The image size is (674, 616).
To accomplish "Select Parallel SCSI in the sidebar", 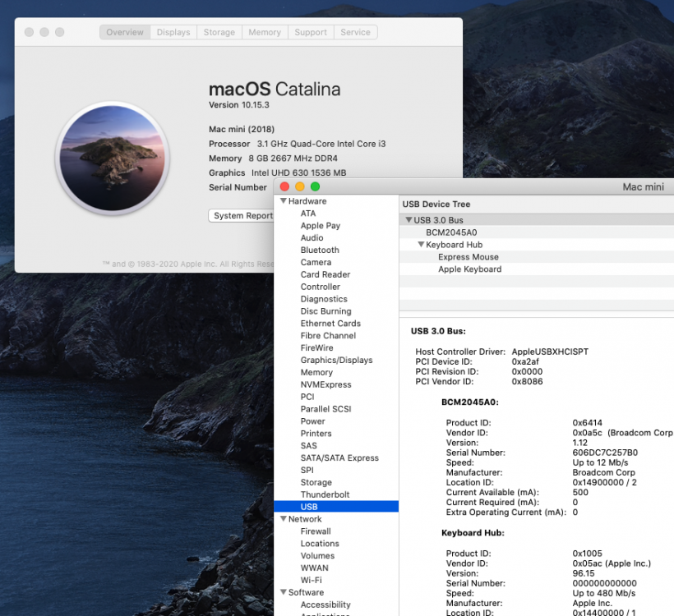I will (325, 409).
